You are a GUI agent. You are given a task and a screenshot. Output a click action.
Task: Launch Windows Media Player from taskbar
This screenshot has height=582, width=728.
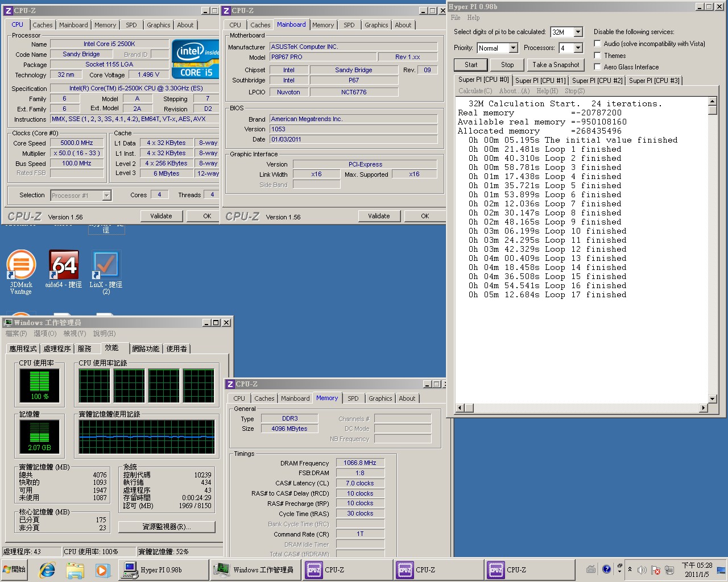pyautogui.click(x=102, y=569)
